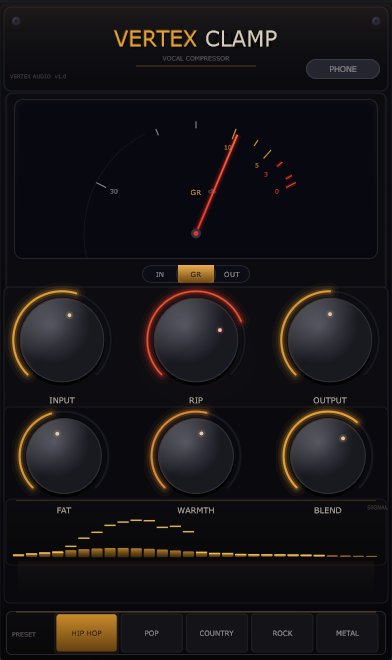Click the PHONE button
The width and height of the screenshot is (392, 660).
343,69
